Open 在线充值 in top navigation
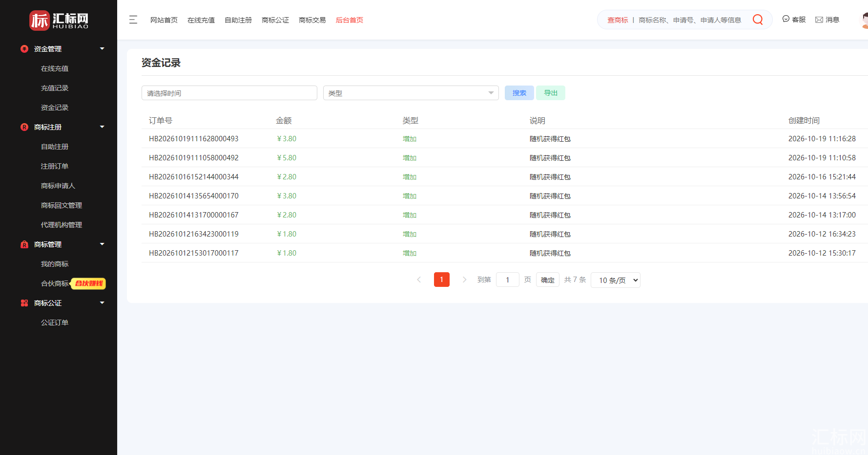Screen dimensions: 868x455 coord(201,20)
